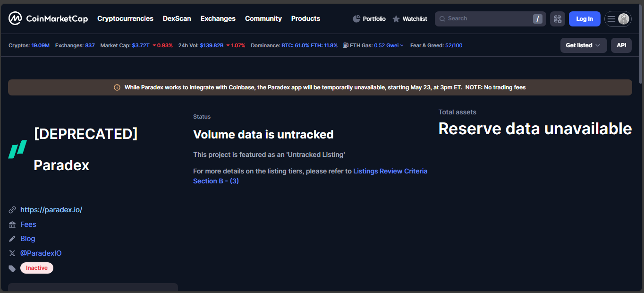Image resolution: width=644 pixels, height=293 pixels.
Task: Click the Market Cap $3.72T value
Action: [141, 45]
